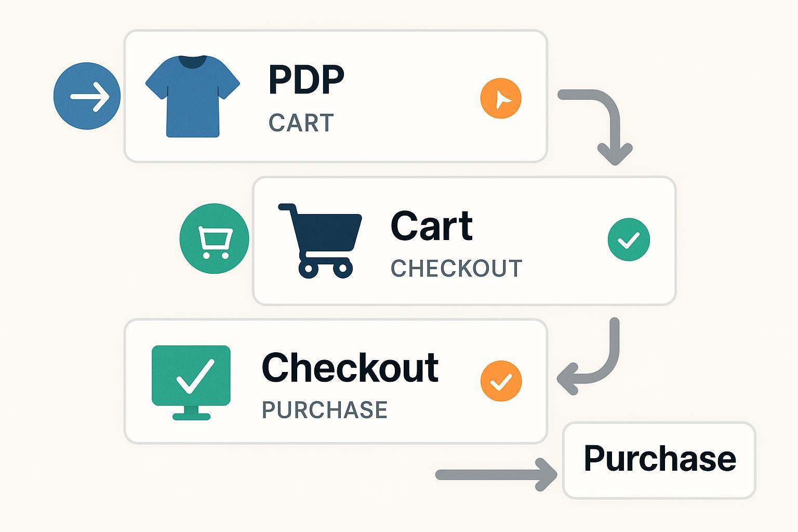
Task: Click the gray straight arrow toward Purchase
Action: pyautogui.click(x=496, y=474)
